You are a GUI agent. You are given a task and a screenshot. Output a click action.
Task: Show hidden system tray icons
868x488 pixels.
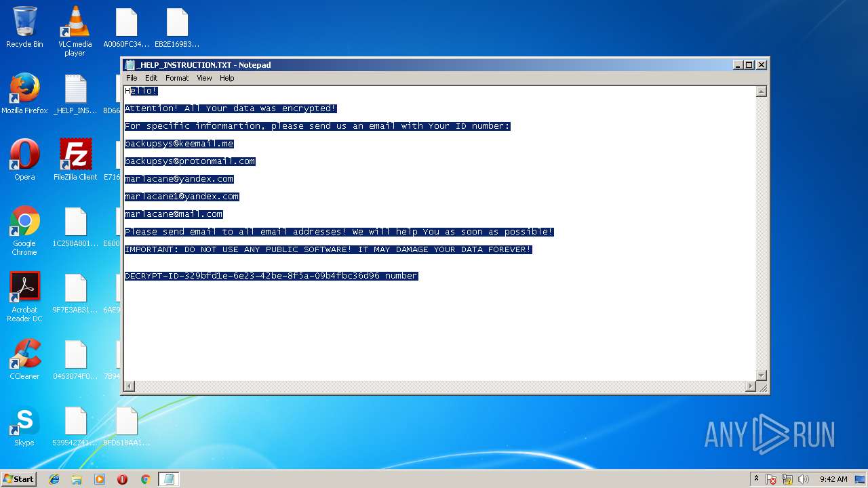pos(756,479)
